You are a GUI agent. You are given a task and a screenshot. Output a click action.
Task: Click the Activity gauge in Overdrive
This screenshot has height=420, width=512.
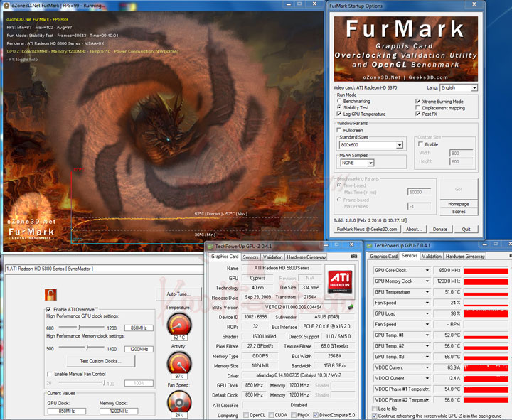179,362
